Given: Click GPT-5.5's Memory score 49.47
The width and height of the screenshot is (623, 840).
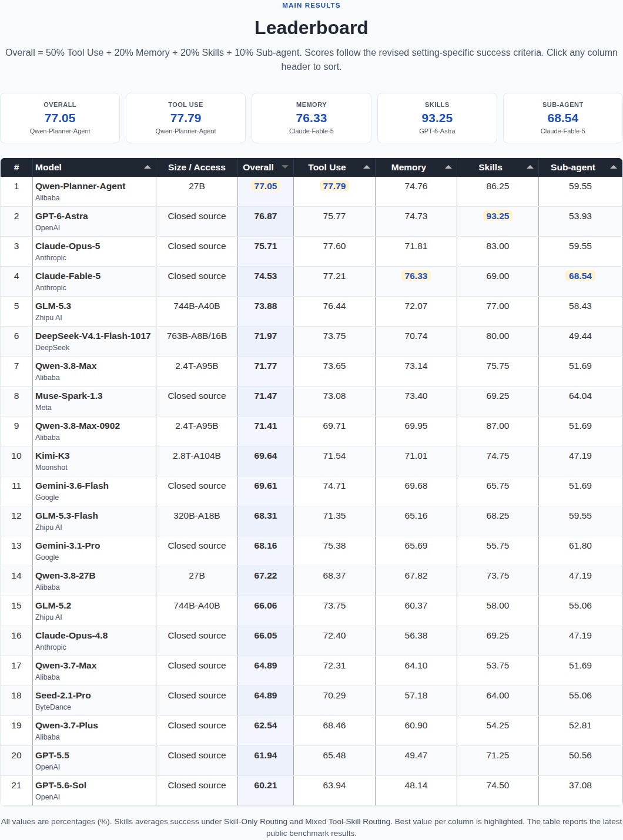Looking at the screenshot, I should point(416,755).
